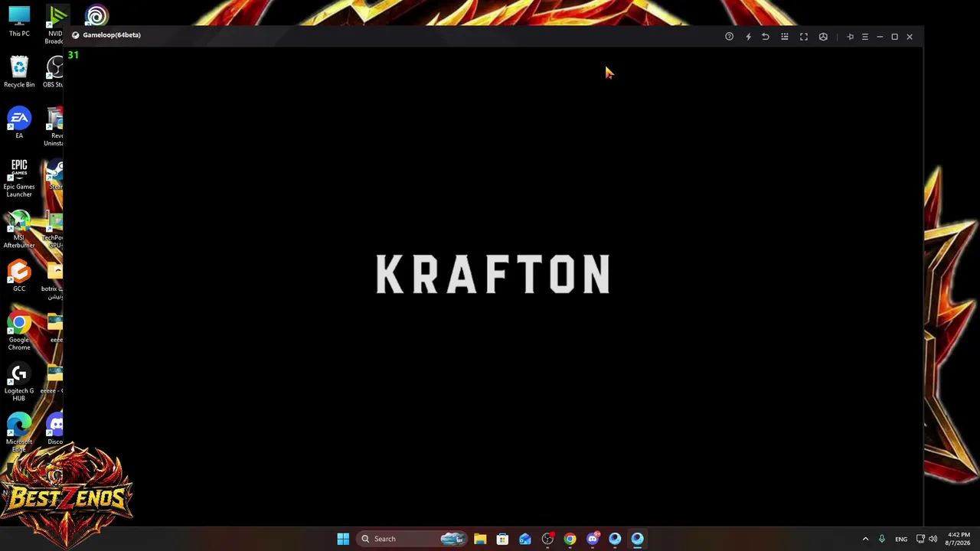Open the volume speaker tray icon

click(x=933, y=539)
